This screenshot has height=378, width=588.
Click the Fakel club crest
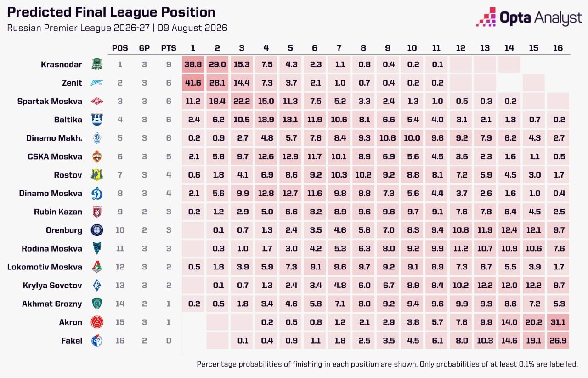97,340
